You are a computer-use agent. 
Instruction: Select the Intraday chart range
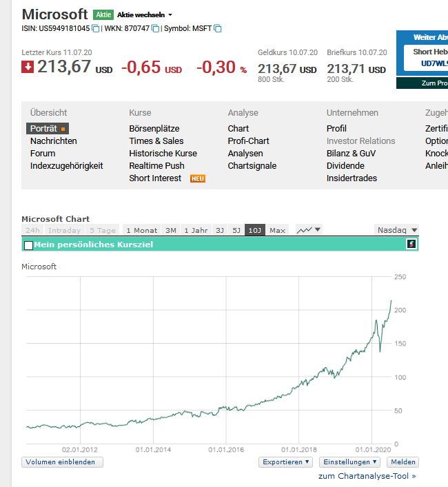tap(64, 230)
